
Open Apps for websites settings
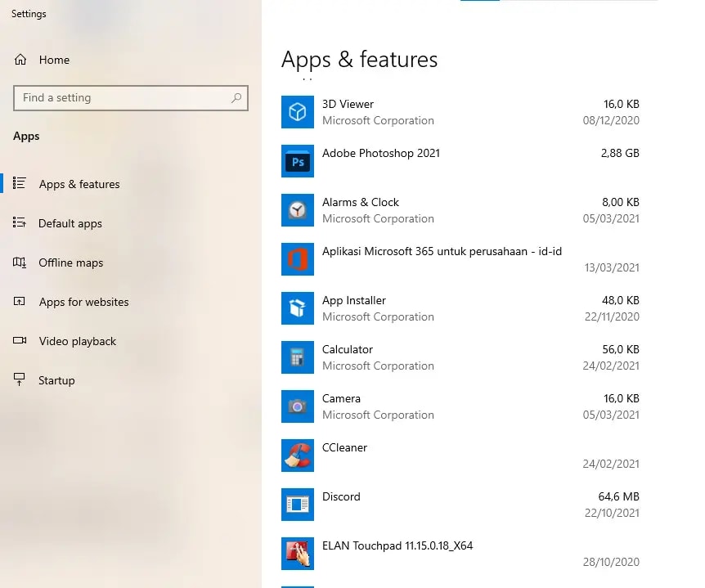pyautogui.click(x=84, y=302)
